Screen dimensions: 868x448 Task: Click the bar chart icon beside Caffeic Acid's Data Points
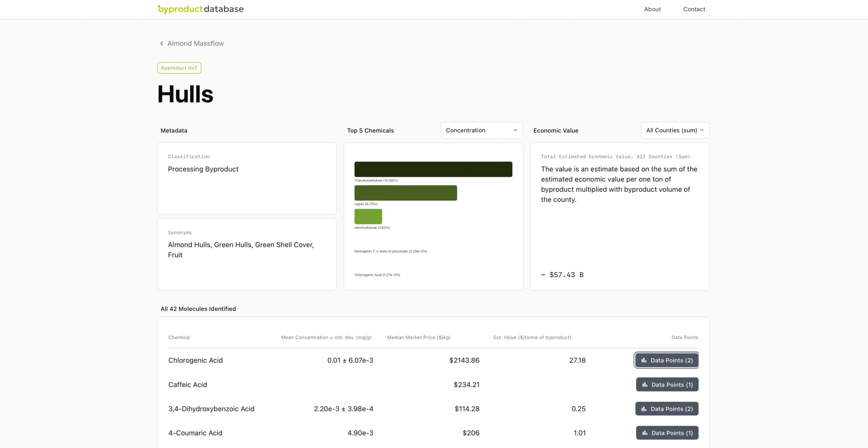(645, 384)
